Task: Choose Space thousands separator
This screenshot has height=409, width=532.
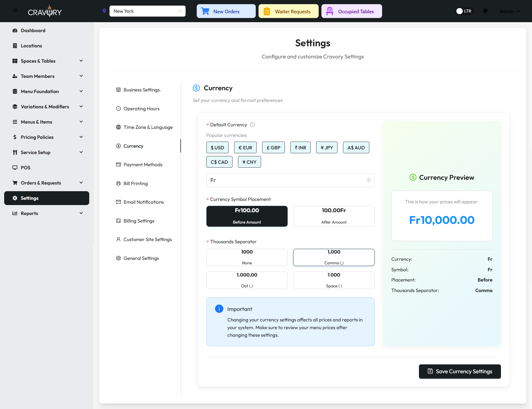Action: click(334, 280)
